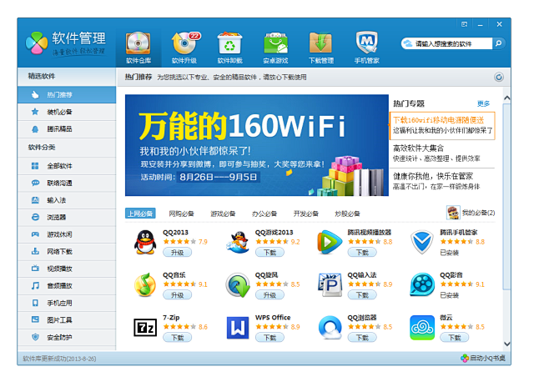Select 热门推荐 in the sidebar
Image resolution: width=549 pixels, height=392 pixels.
tap(67, 95)
